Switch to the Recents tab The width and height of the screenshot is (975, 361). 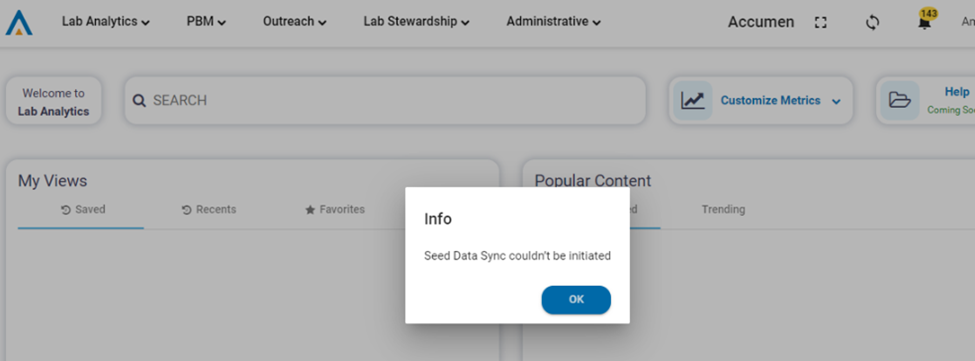(x=209, y=210)
